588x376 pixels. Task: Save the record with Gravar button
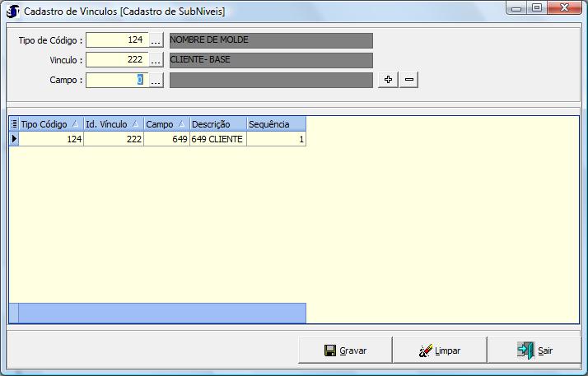click(345, 350)
